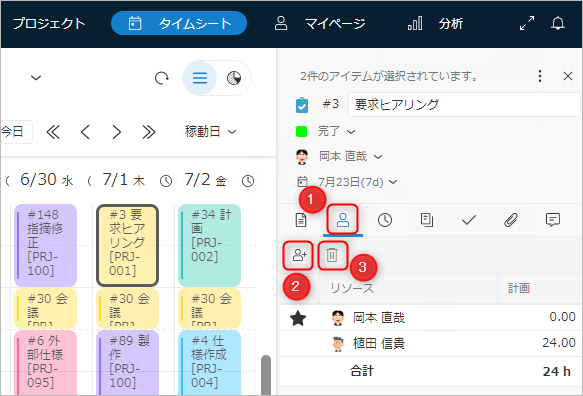Switch to list view toggle
Viewport: 583px width, 396px height.
coord(200,78)
